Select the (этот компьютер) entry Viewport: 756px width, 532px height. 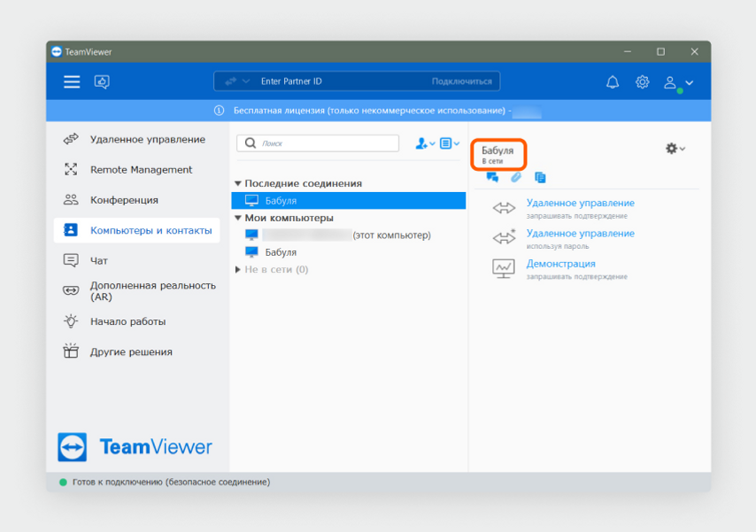tap(349, 235)
